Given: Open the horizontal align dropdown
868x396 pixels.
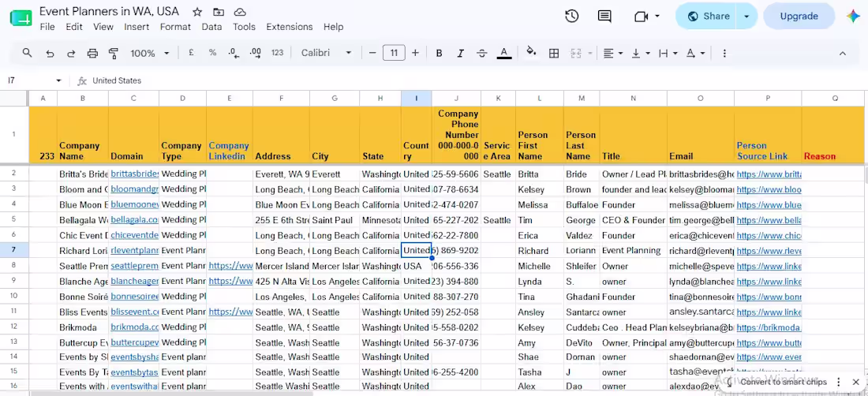Looking at the screenshot, I should click(613, 53).
